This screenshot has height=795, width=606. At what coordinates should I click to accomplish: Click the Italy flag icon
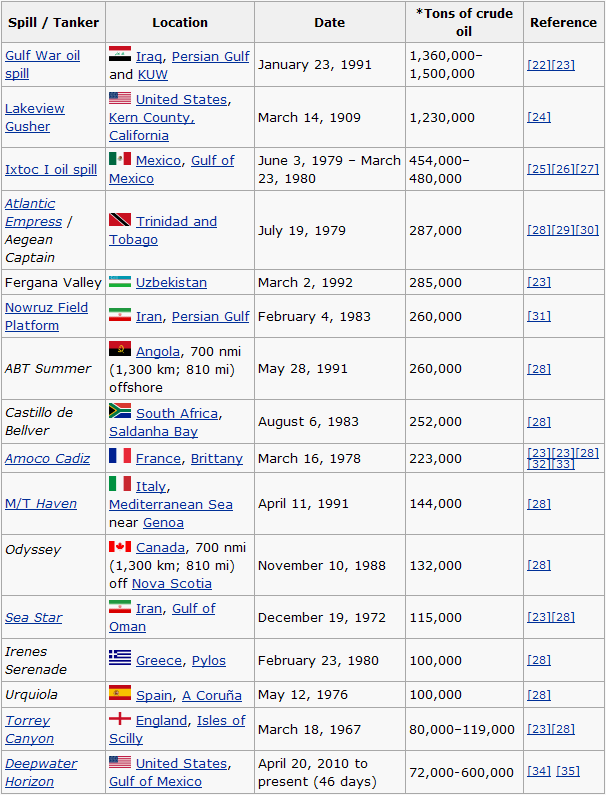[x=120, y=484]
